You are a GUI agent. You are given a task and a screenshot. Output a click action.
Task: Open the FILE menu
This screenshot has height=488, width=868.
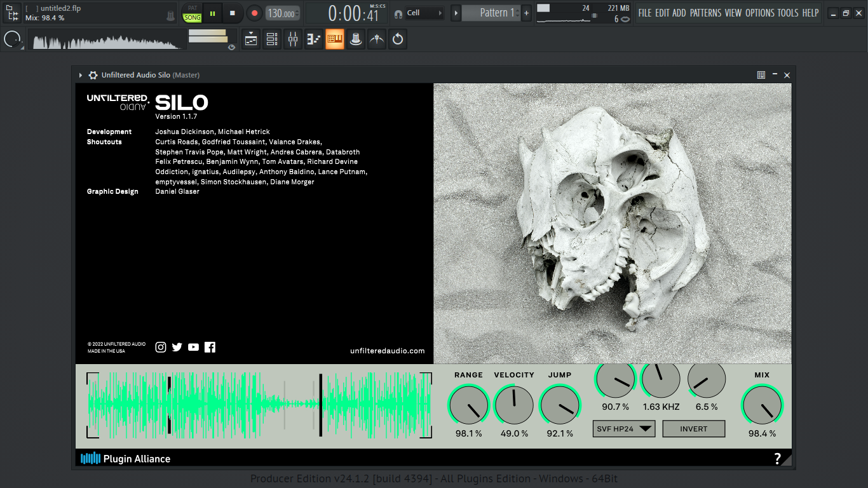(645, 13)
